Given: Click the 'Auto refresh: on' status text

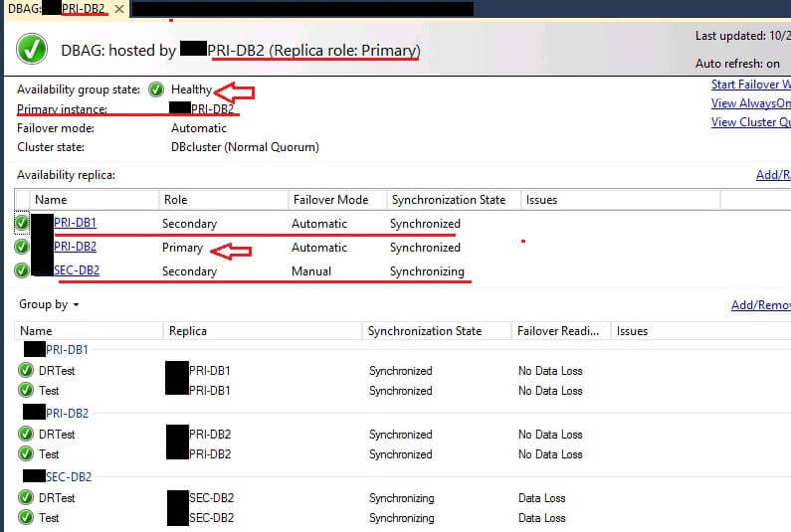Looking at the screenshot, I should 737,64.
